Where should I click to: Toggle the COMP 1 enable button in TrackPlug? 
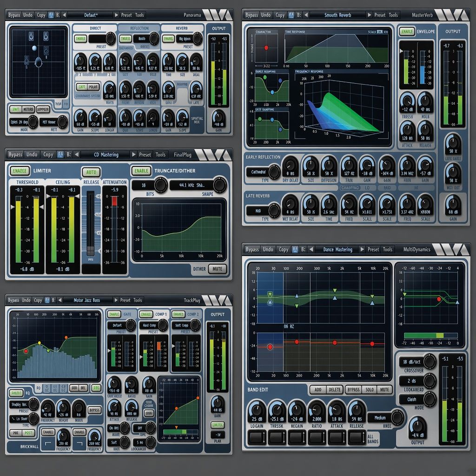click(x=146, y=315)
